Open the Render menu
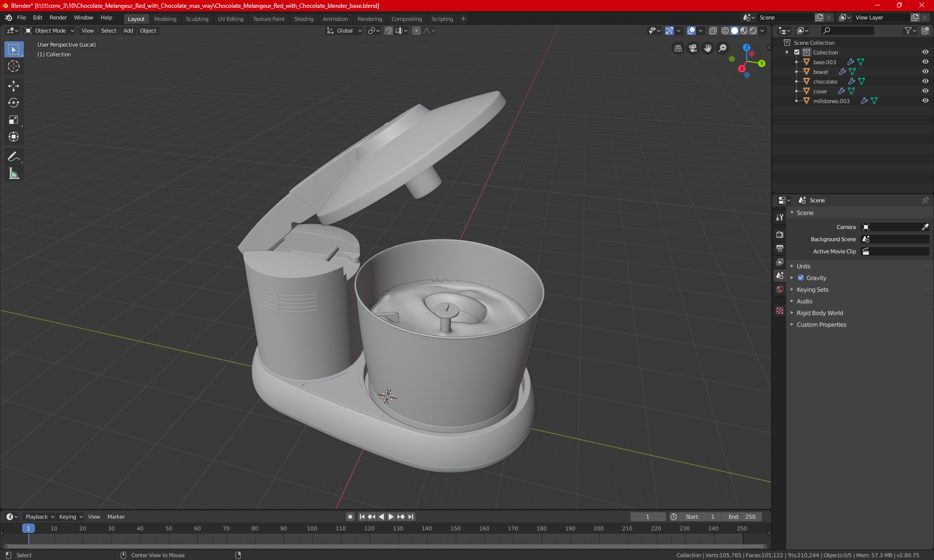The image size is (934, 560). click(x=58, y=17)
